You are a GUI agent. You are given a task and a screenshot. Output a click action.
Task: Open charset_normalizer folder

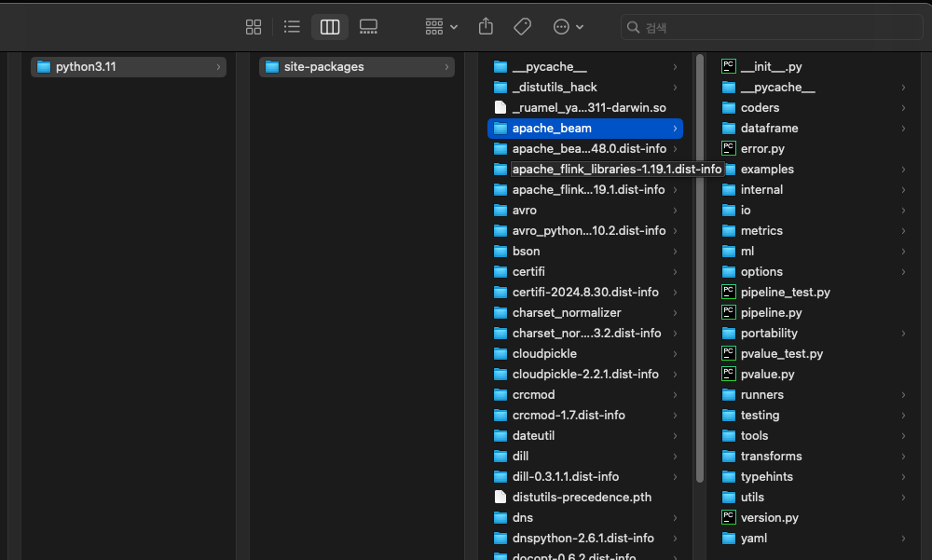(585, 313)
